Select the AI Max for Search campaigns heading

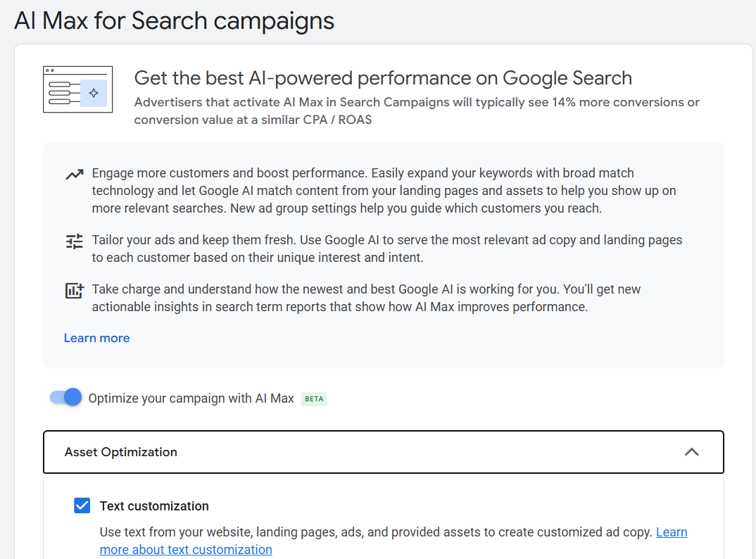click(173, 20)
